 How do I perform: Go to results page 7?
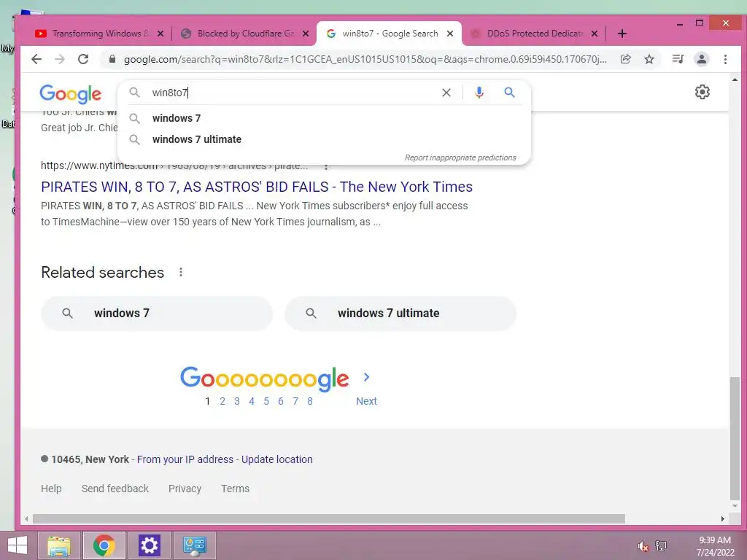295,402
